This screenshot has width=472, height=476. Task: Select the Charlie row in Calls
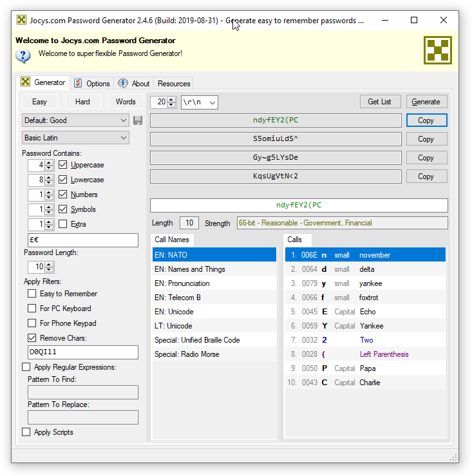[x=365, y=383]
